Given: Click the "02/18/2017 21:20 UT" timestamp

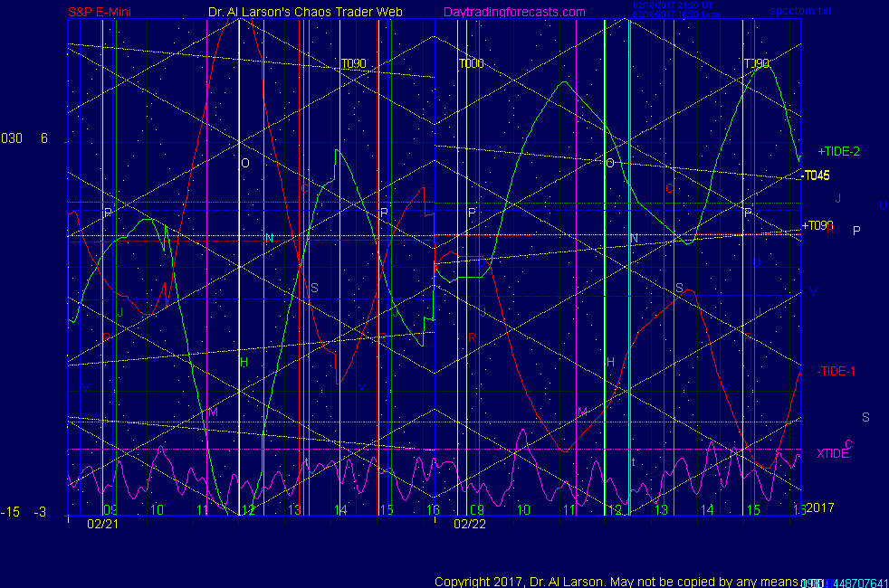Looking at the screenshot, I should click(x=673, y=5).
